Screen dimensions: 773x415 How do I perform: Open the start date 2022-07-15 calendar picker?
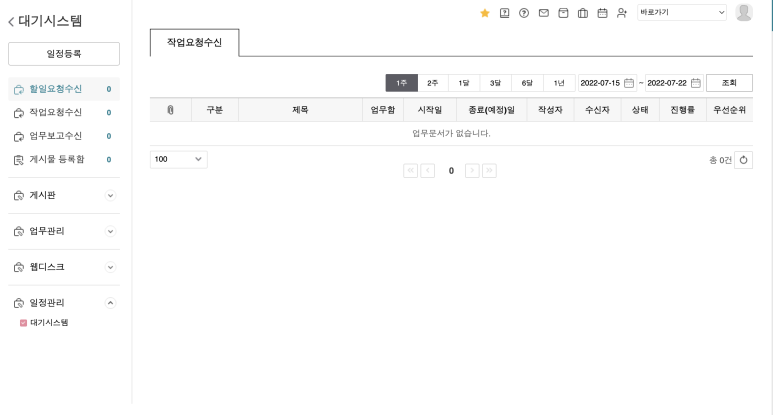coord(629,83)
